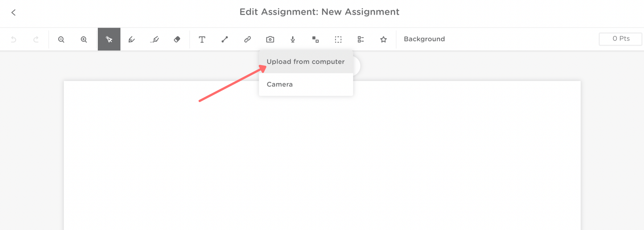Select the Pen drawing tool
644x230 pixels.
pyautogui.click(x=132, y=39)
